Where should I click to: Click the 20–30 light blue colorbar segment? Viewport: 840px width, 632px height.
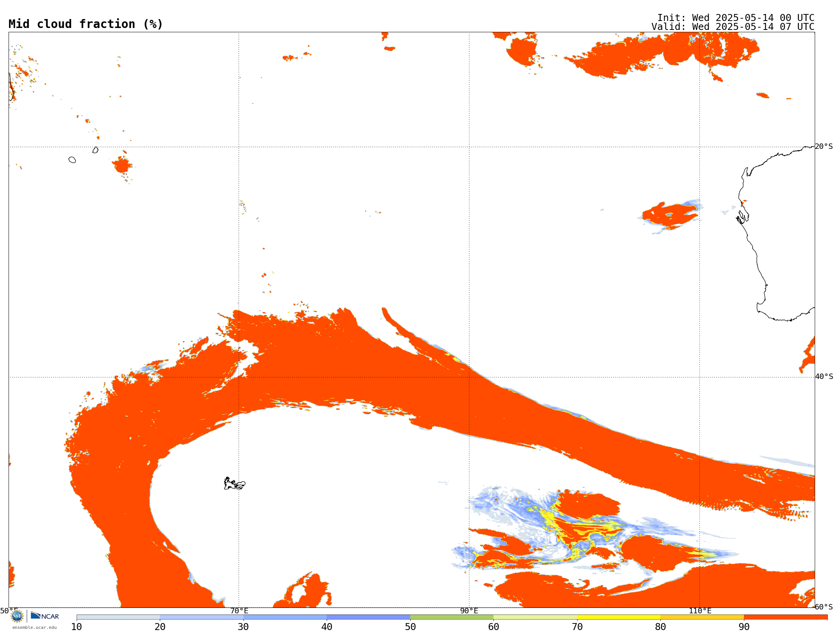(x=201, y=617)
